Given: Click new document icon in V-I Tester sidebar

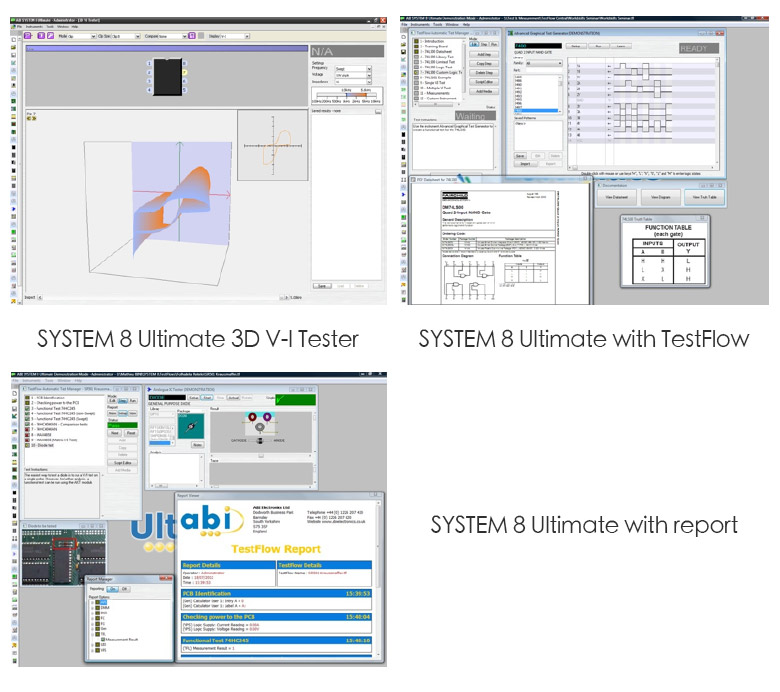Looking at the screenshot, I should tap(13, 40).
